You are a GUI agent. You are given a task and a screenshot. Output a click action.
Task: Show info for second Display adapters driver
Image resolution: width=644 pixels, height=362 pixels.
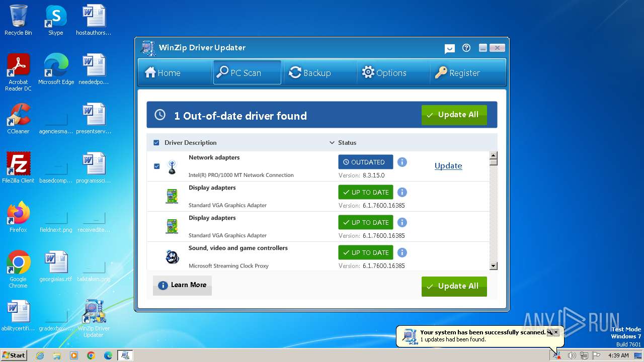pyautogui.click(x=402, y=222)
